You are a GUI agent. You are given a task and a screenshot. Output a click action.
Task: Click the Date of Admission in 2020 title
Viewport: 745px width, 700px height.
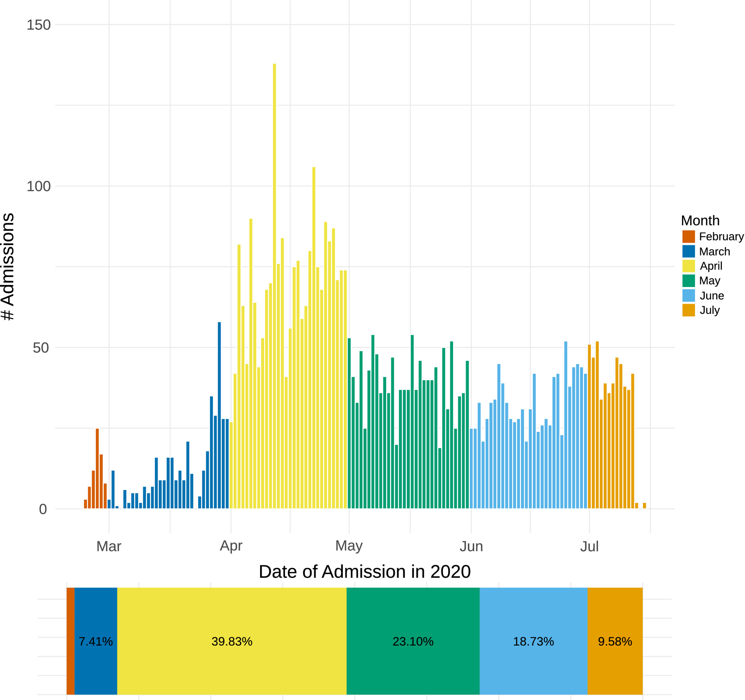(365, 572)
